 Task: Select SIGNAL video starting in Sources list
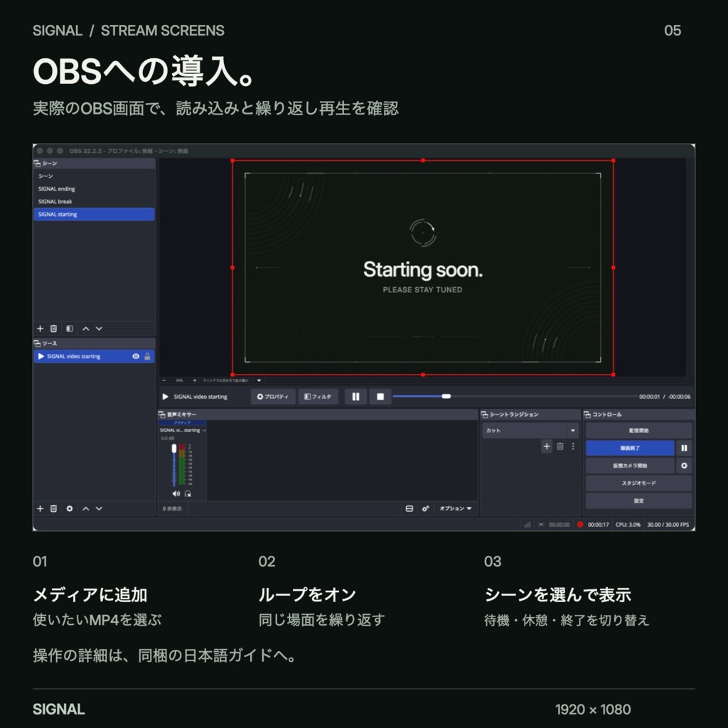point(94,357)
